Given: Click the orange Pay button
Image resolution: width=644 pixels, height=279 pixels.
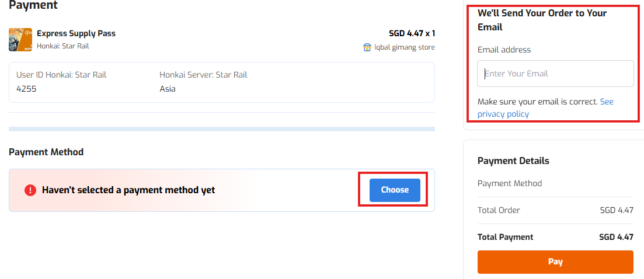Looking at the screenshot, I should pos(555,261).
